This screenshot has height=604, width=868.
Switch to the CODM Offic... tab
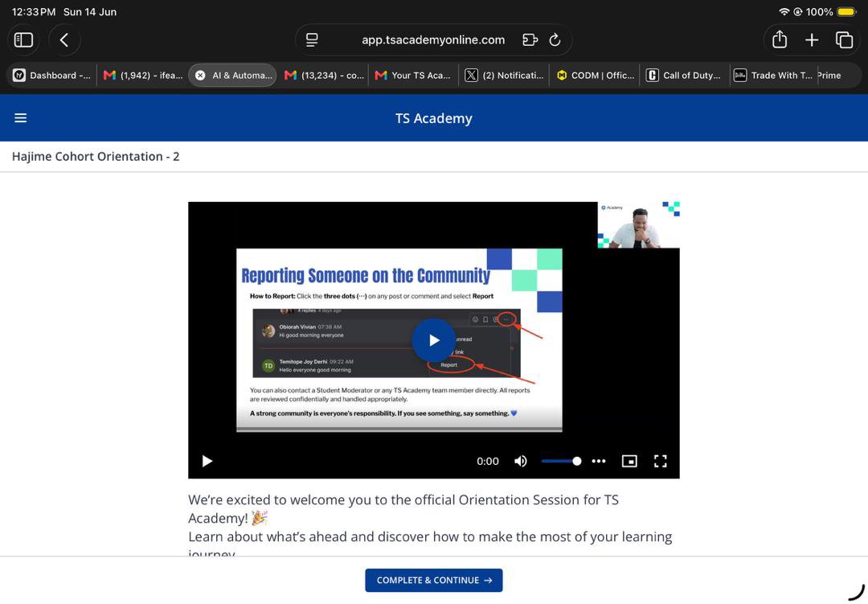coord(595,76)
